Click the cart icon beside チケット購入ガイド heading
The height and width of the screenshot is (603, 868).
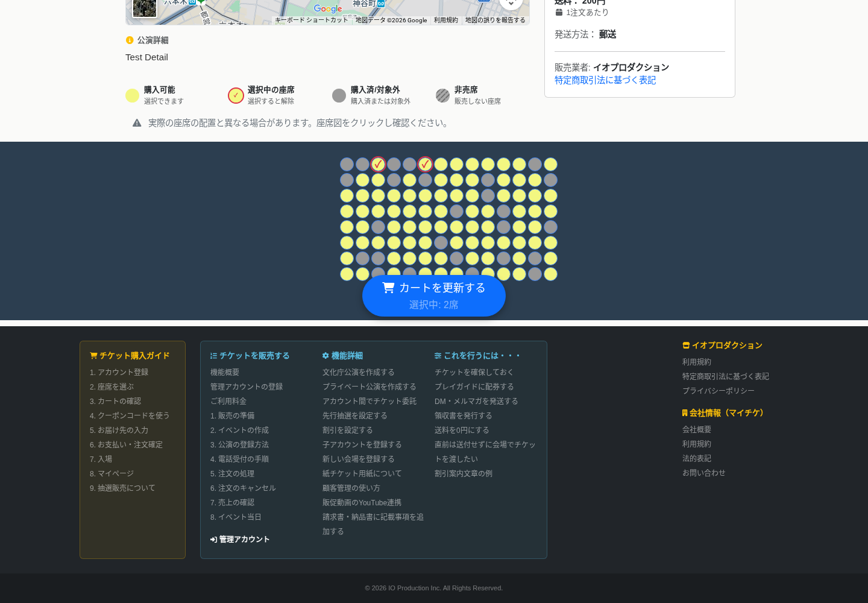(93, 356)
